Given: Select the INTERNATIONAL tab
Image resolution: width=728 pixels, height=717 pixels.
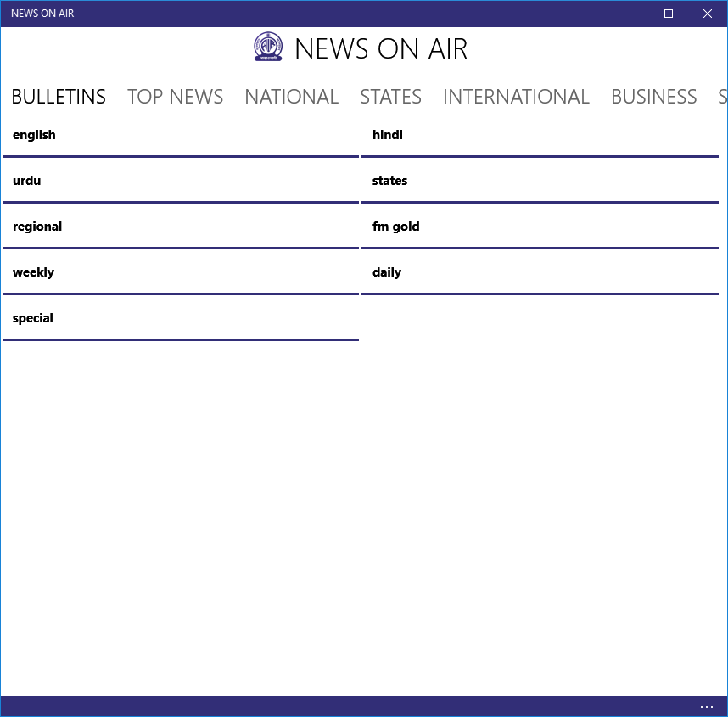Looking at the screenshot, I should (516, 97).
